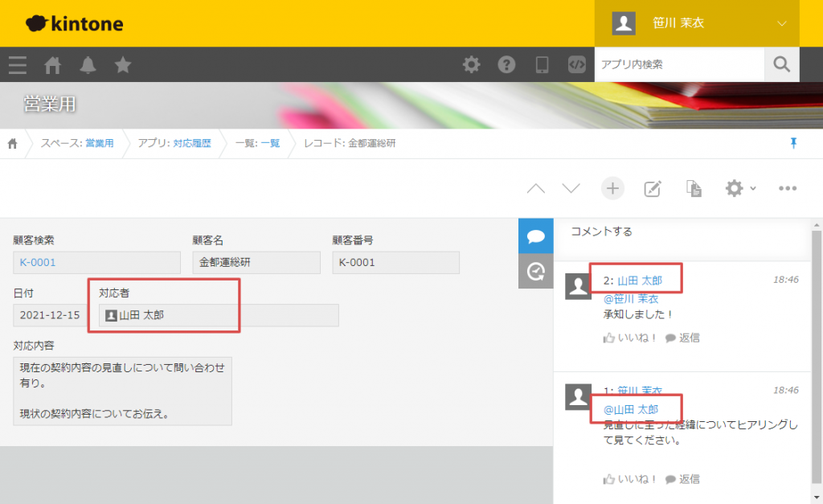
Task: Open the settings gear in dark toolbar
Action: pyautogui.click(x=471, y=64)
